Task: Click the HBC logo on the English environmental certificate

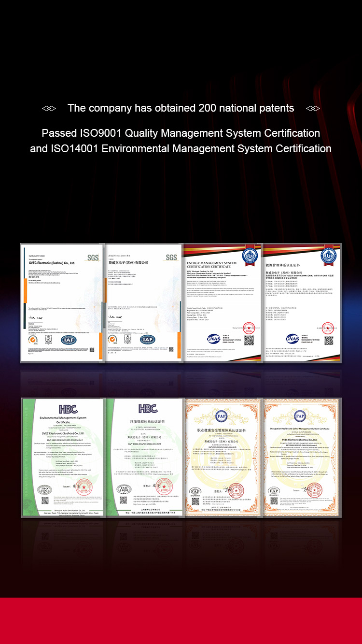Action: click(x=68, y=409)
